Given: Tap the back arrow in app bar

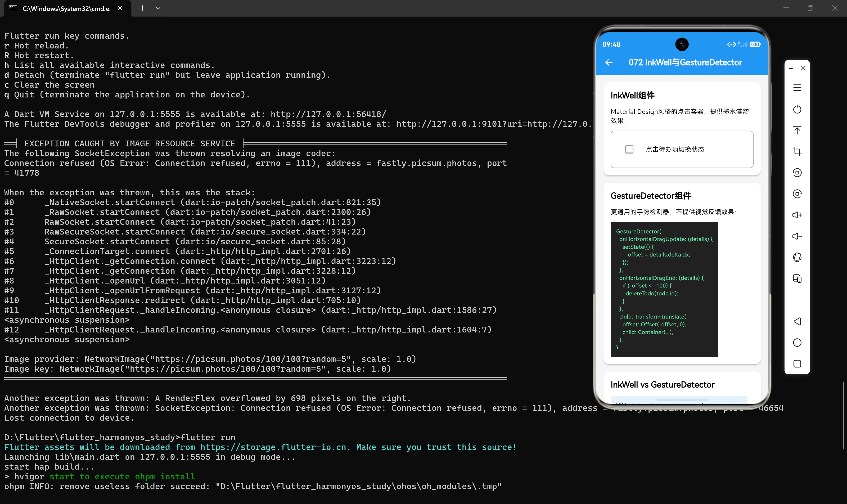Looking at the screenshot, I should click(609, 62).
